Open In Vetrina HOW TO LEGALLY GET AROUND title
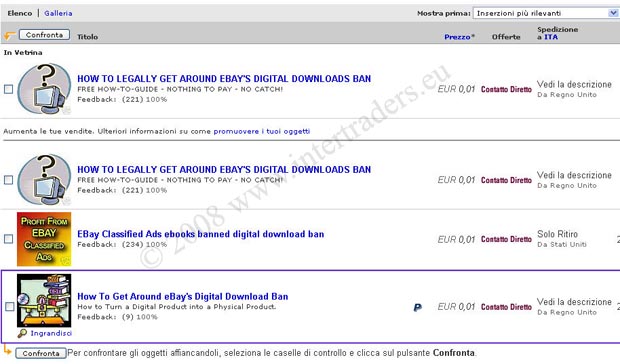620x364 pixels. coord(224,79)
